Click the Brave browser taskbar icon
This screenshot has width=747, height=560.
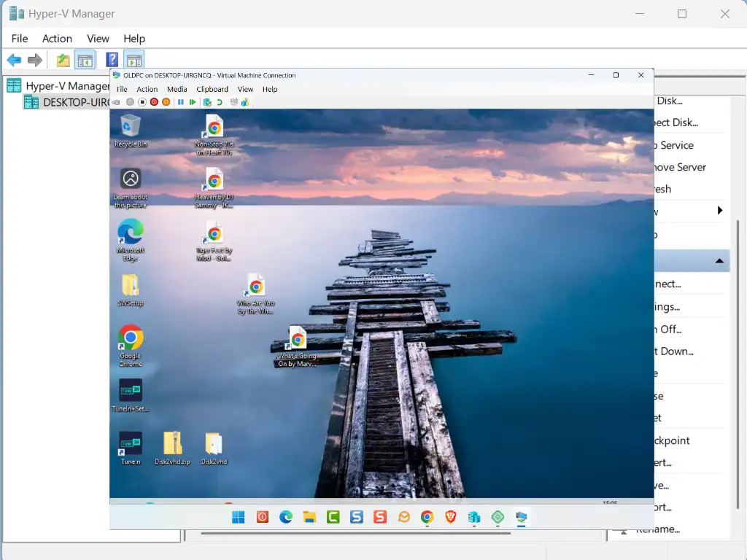[x=451, y=517]
